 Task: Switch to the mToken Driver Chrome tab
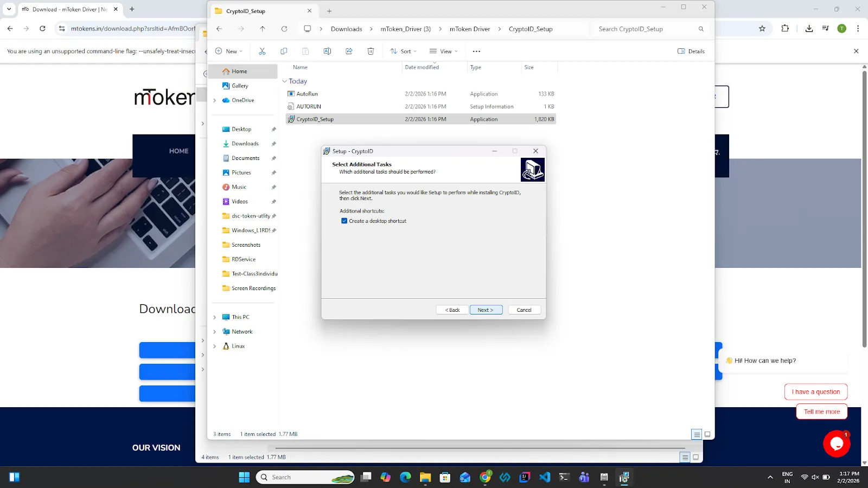click(69, 9)
